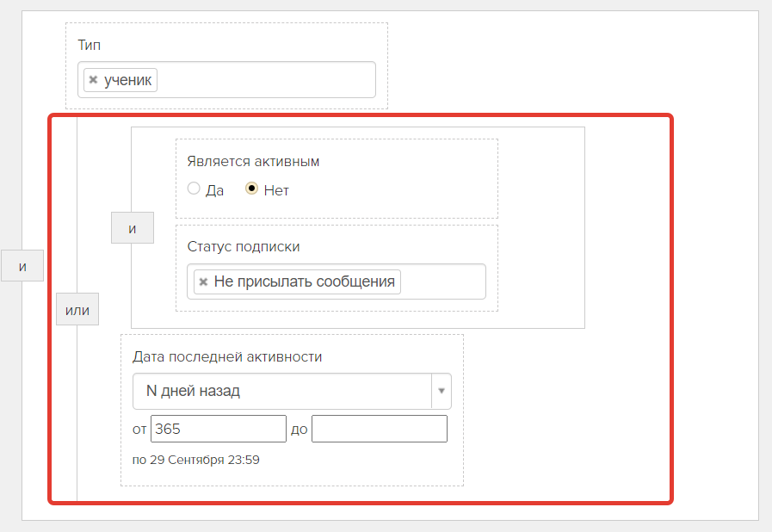Click the dropdown arrow beside 'N дней назад'
This screenshot has height=532, width=772.
click(441, 391)
